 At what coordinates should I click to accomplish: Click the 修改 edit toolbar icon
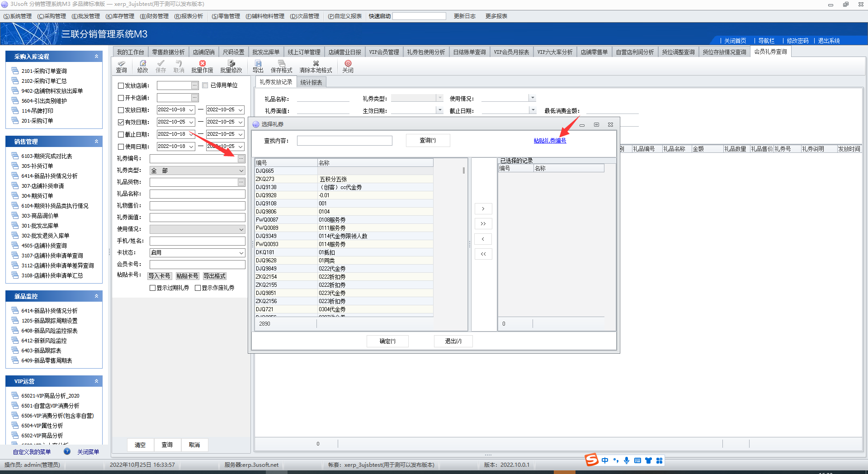pos(143,66)
